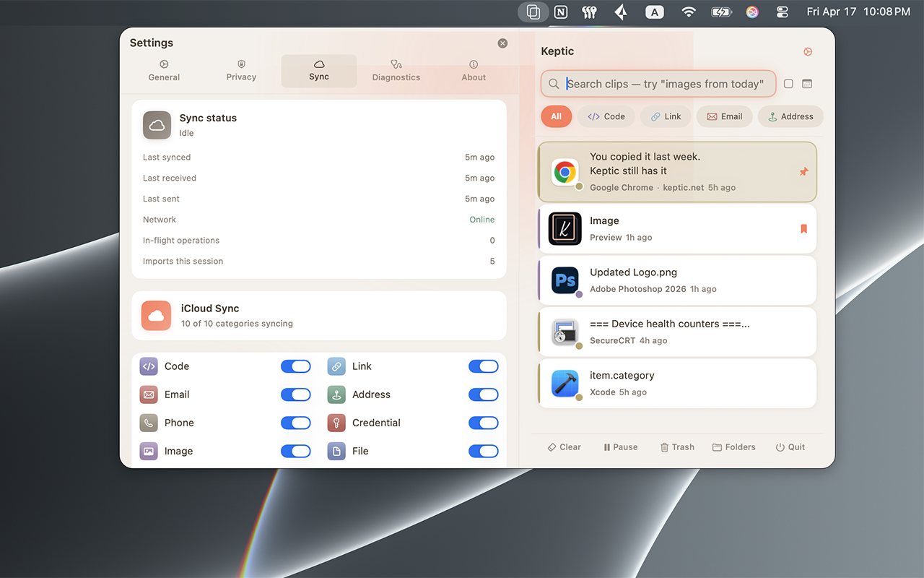Switch to the Diagnostics tab

coord(396,71)
